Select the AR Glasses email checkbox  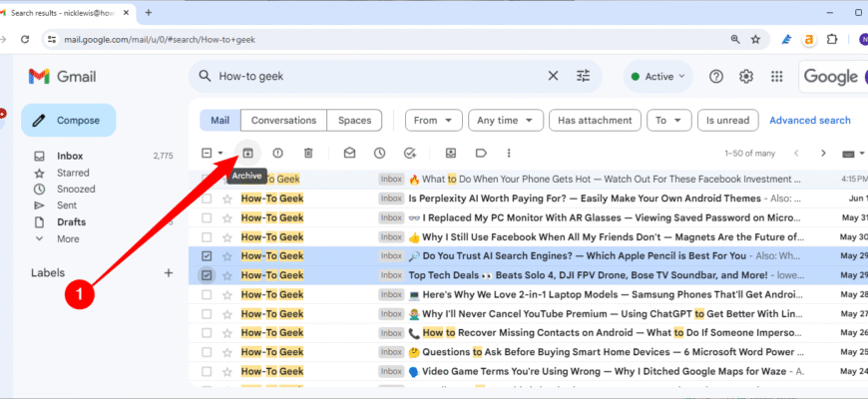click(207, 218)
